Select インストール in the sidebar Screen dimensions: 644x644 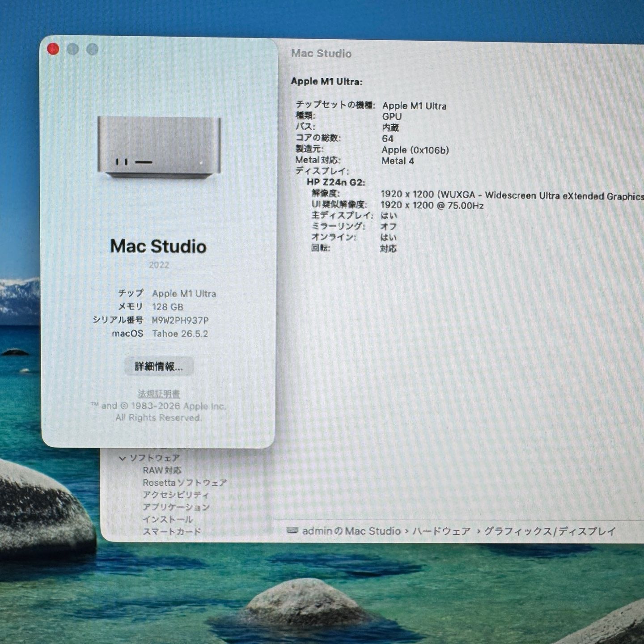point(168,519)
